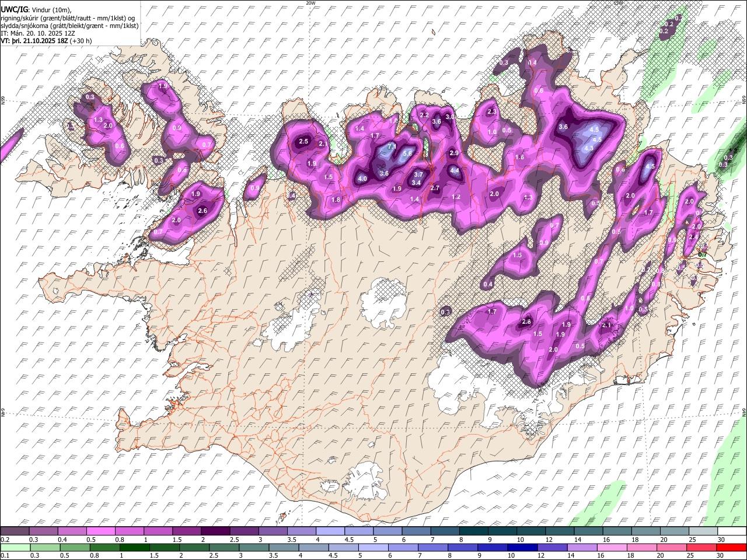Select the white 30 swatch in upper snow scale

point(732,531)
